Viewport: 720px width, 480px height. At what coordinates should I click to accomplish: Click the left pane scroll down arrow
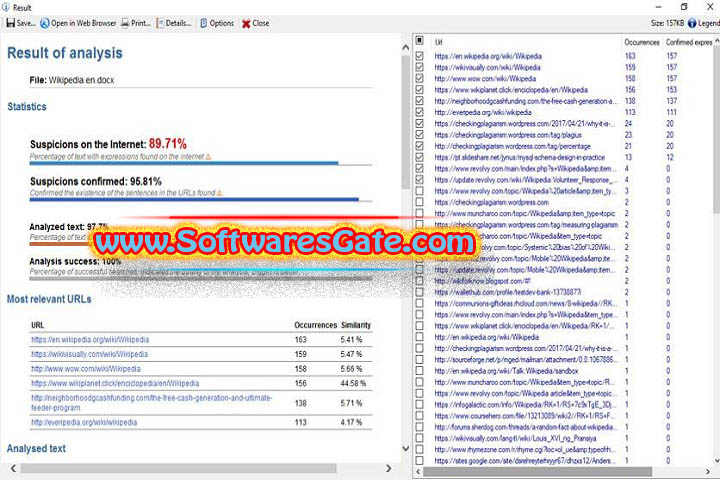click(x=405, y=449)
